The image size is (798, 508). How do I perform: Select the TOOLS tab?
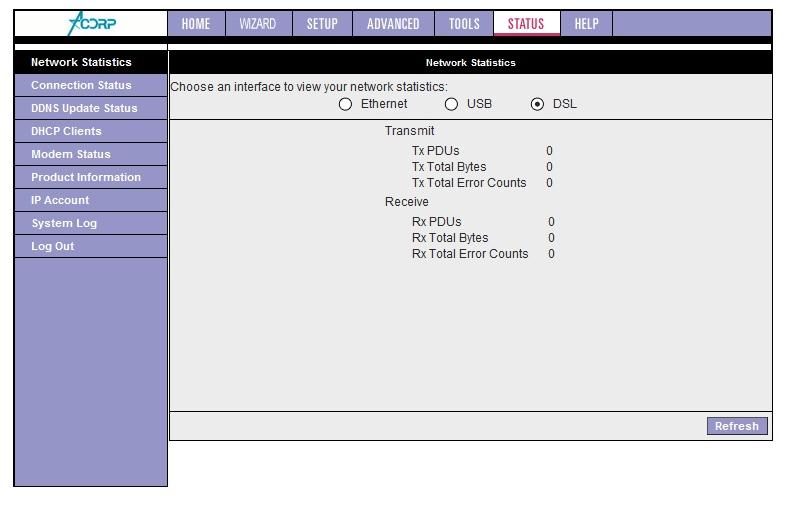(x=464, y=23)
